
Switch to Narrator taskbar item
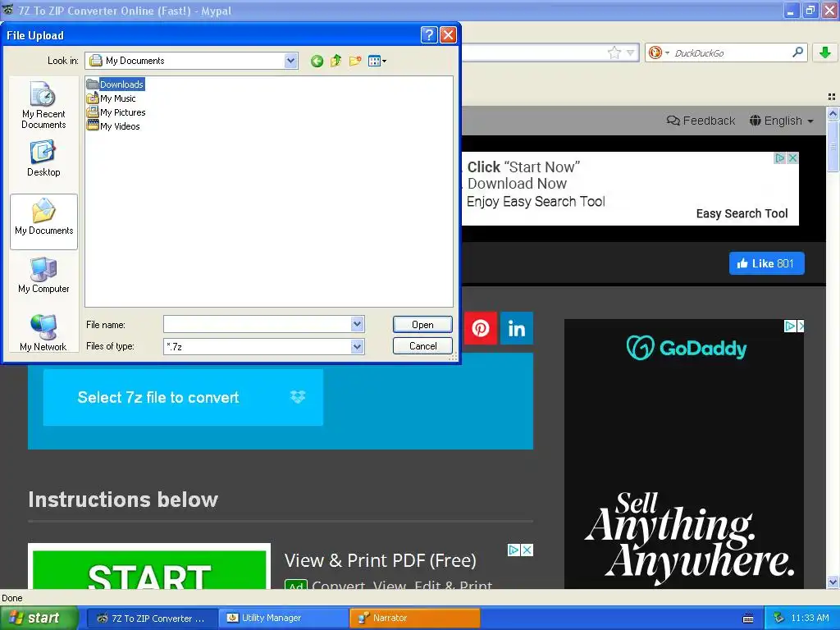414,619
